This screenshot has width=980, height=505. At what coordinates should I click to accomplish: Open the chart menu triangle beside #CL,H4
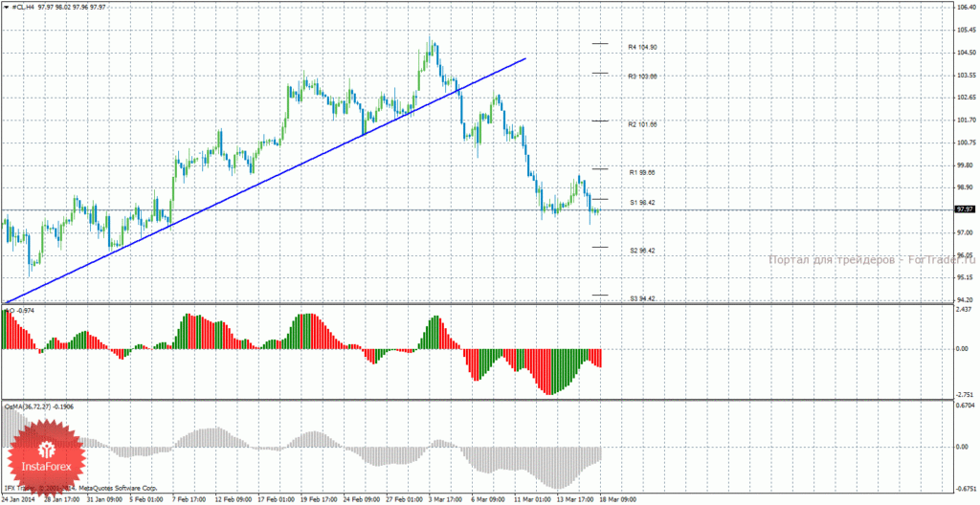[x=6, y=7]
